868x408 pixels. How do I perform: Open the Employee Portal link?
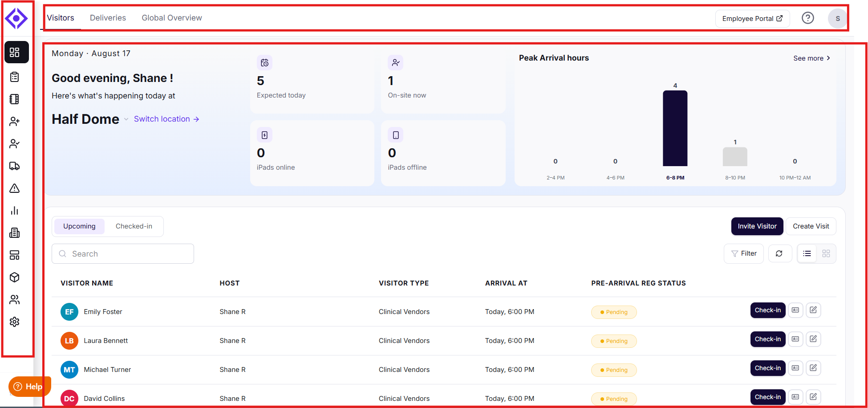[752, 19]
